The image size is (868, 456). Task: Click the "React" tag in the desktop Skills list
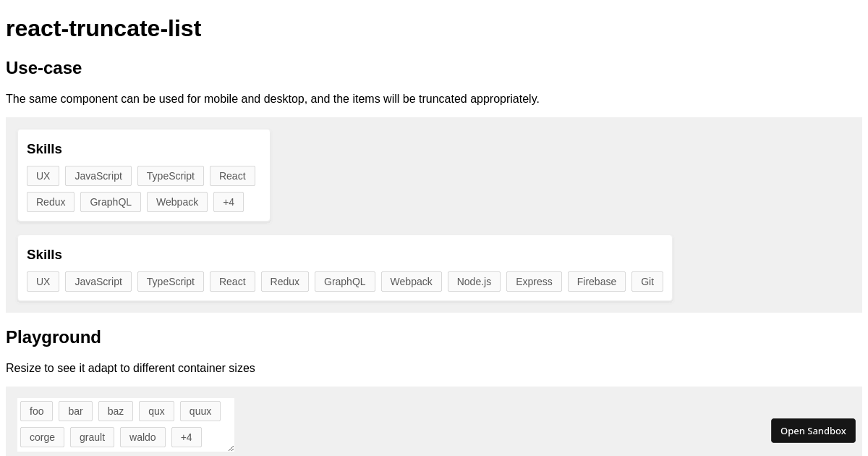click(x=232, y=282)
